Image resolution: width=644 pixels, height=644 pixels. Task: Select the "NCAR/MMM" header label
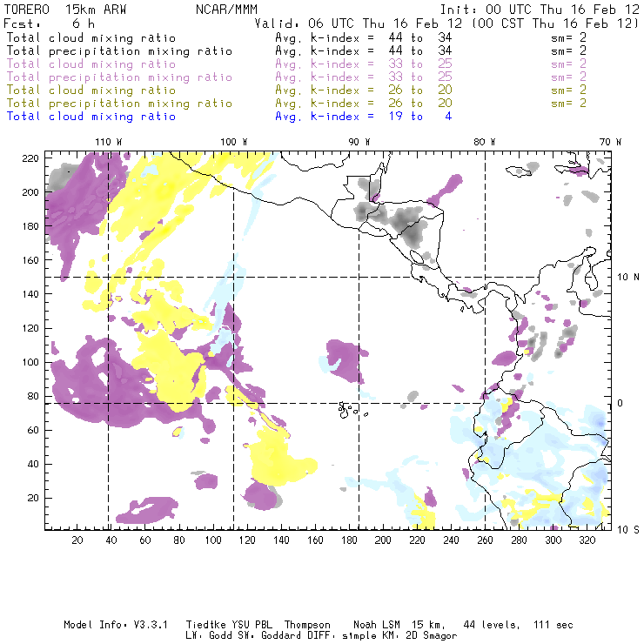(226, 10)
